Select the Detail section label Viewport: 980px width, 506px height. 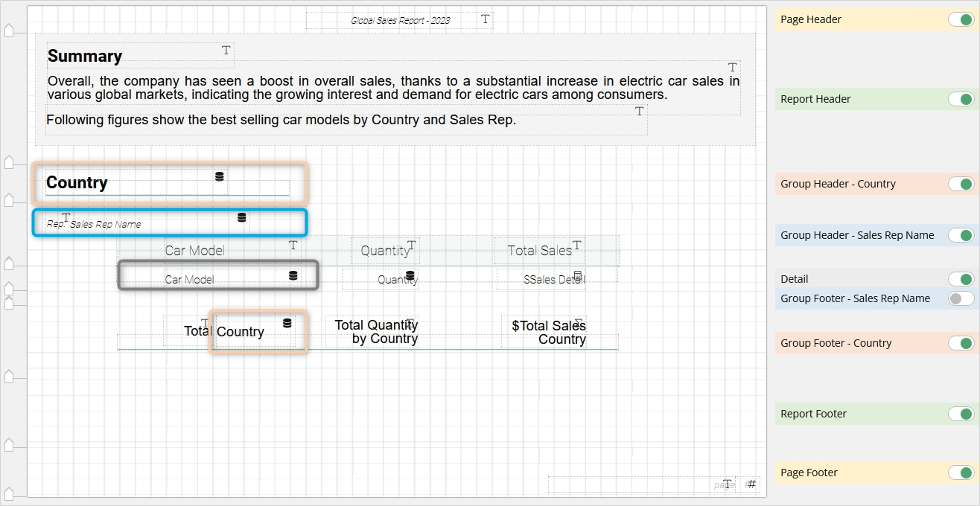click(x=794, y=279)
